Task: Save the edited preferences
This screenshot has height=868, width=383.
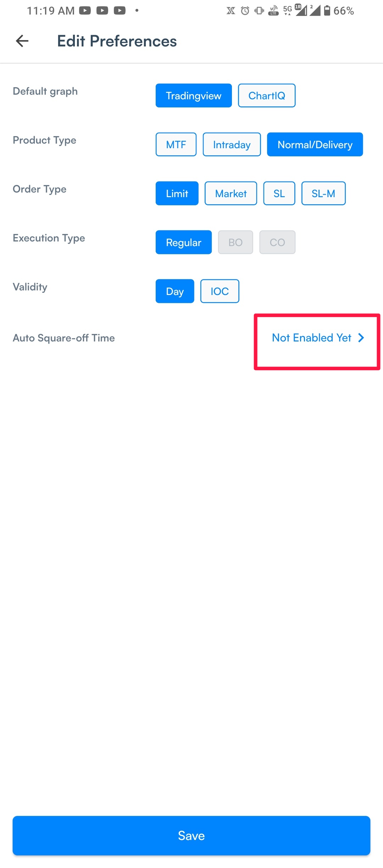Action: tap(191, 836)
